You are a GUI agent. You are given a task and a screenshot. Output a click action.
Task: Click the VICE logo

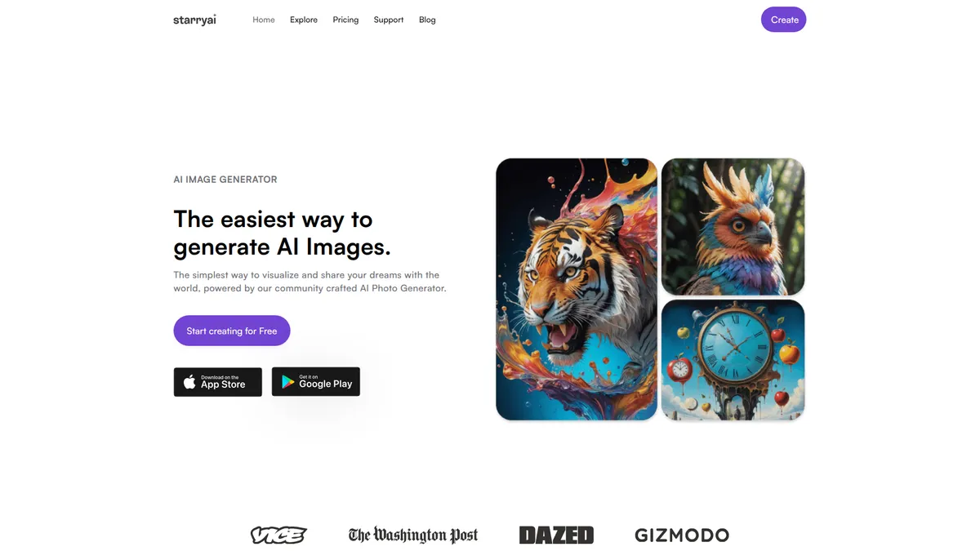pos(278,535)
